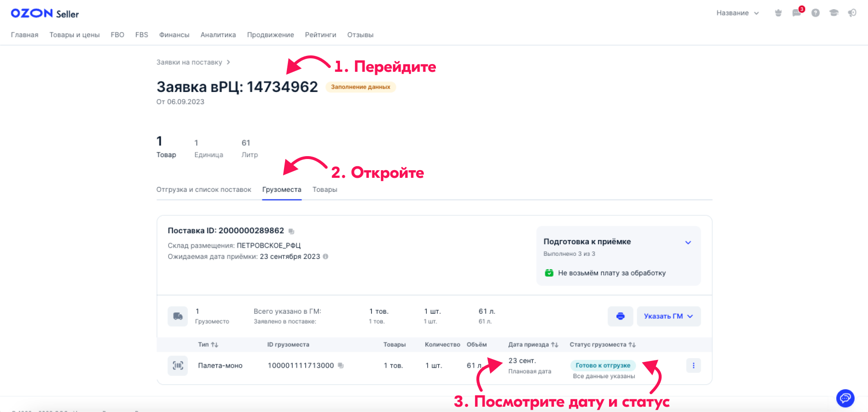Click the green no-fee icon
The height and width of the screenshot is (412, 868).
(549, 273)
